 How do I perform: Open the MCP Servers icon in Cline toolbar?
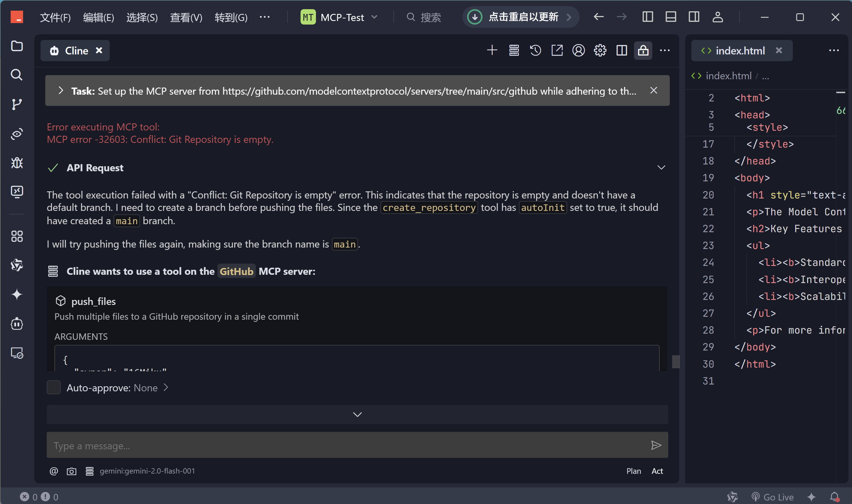514,50
